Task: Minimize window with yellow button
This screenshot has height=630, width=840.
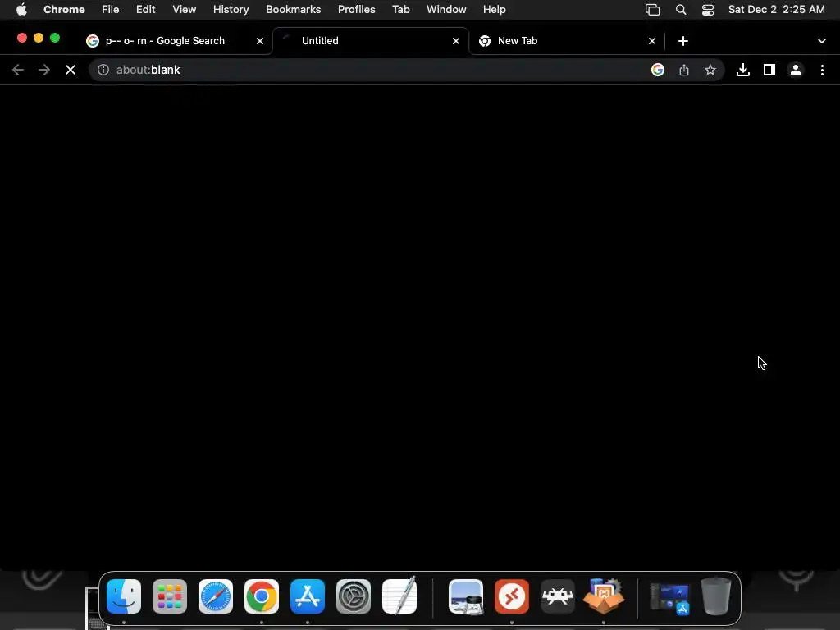Action: coord(38,38)
